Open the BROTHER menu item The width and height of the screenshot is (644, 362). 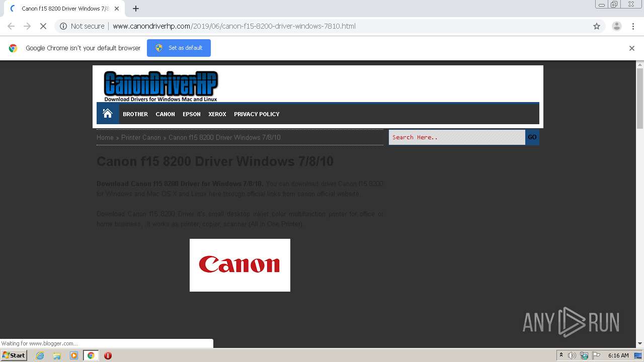135,114
